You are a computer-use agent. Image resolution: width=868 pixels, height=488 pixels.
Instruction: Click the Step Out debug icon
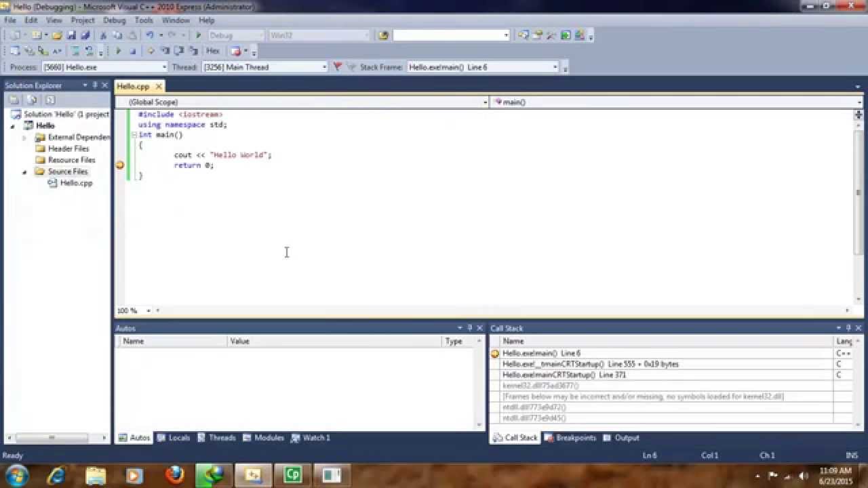[x=193, y=51]
